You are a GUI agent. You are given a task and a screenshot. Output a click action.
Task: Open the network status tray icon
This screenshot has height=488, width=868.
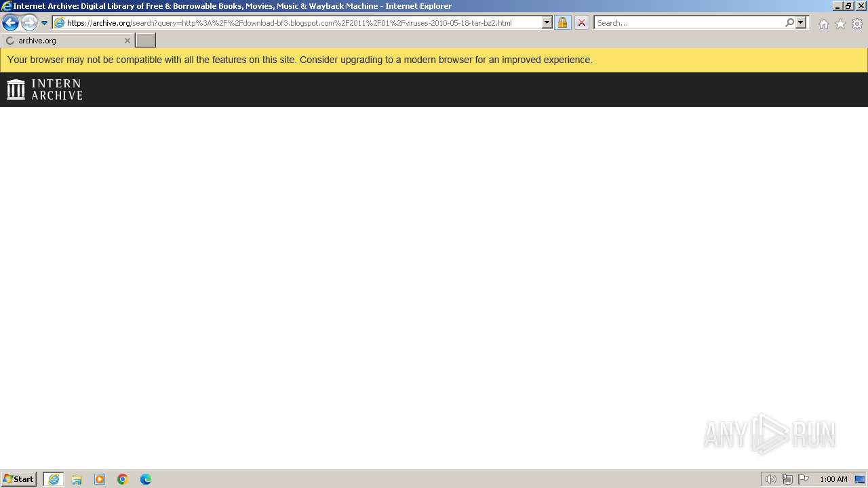coord(787,479)
